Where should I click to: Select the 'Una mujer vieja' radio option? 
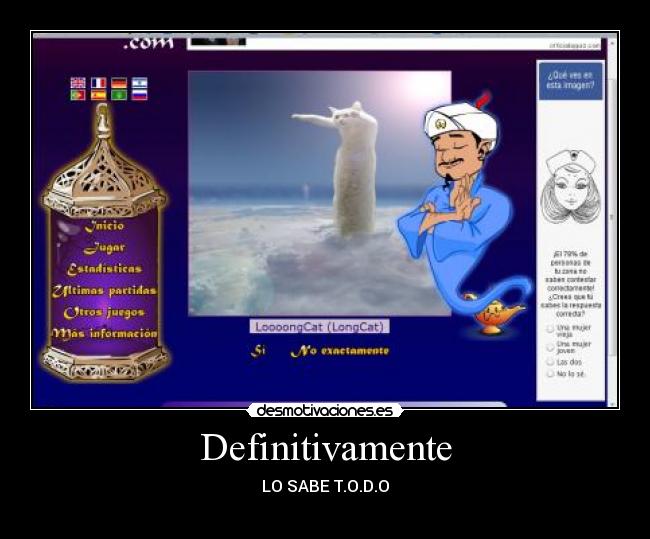(550, 329)
